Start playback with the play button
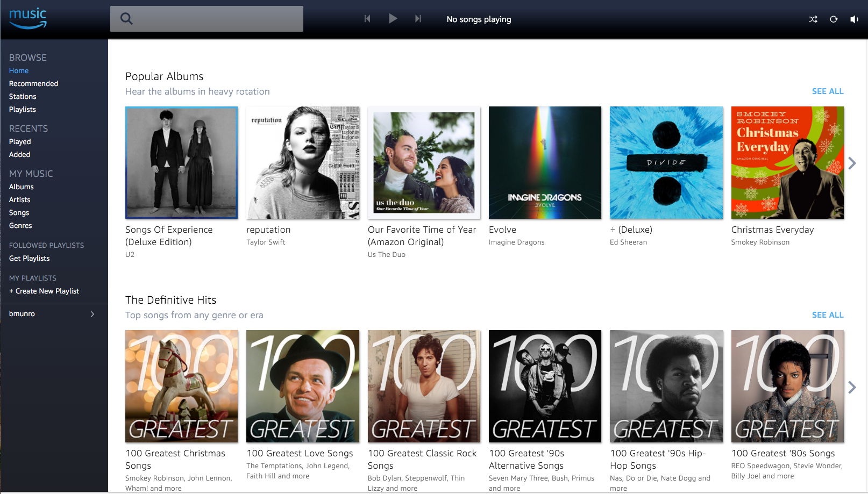This screenshot has width=868, height=494. [x=393, y=19]
